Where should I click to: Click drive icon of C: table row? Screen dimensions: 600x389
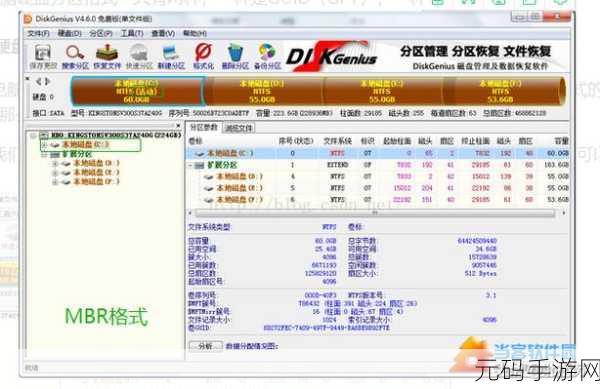[200, 153]
